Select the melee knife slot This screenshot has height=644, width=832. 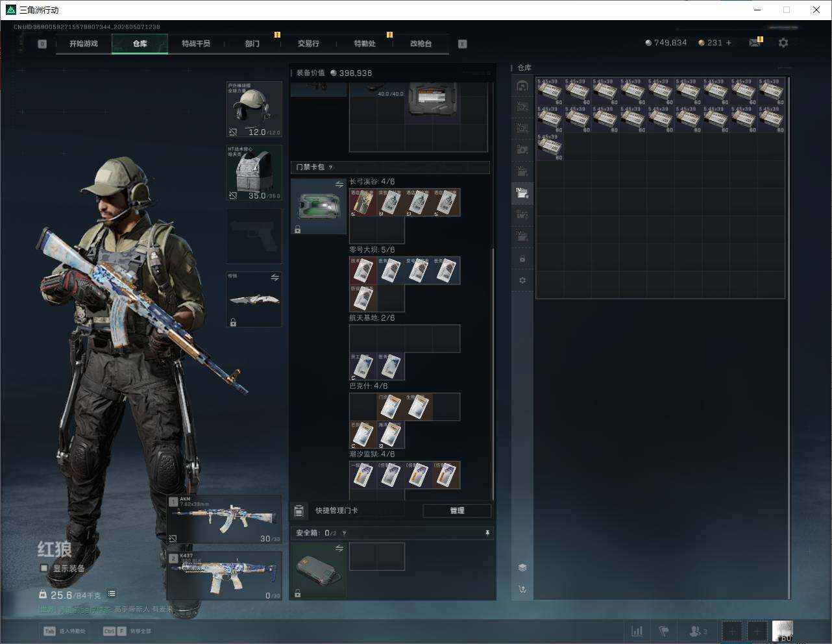pos(254,299)
